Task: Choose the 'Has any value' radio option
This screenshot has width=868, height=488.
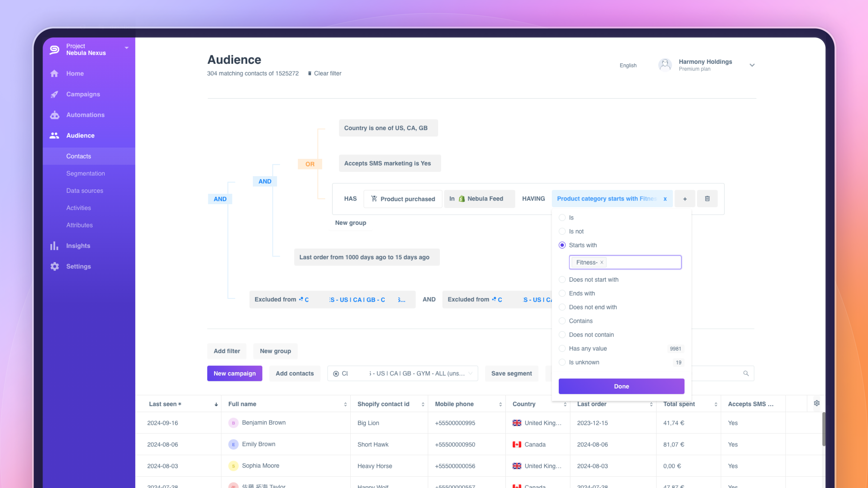Action: (x=562, y=349)
